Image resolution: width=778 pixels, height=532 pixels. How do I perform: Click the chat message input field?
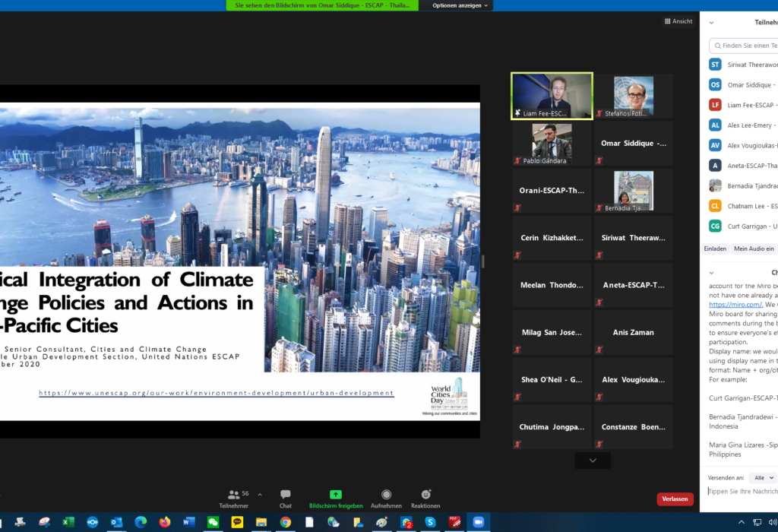(x=741, y=491)
